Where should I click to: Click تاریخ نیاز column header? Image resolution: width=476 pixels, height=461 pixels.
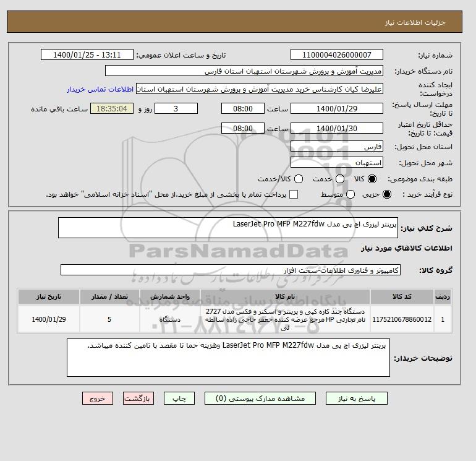click(49, 296)
